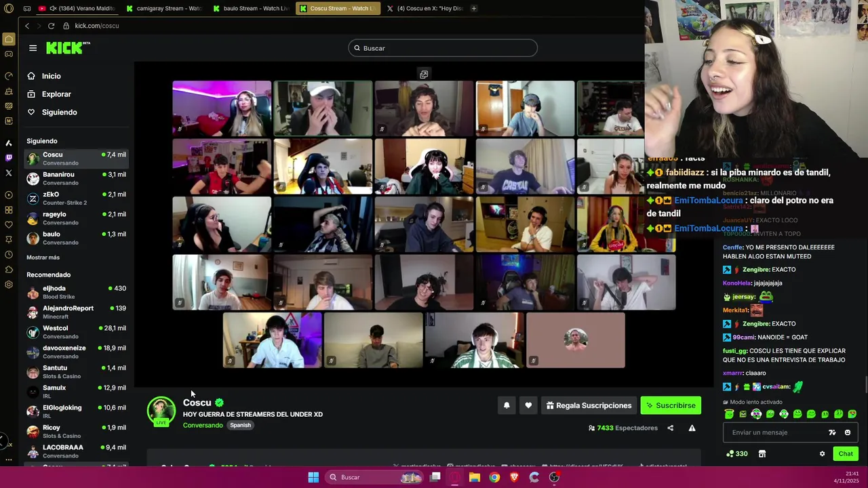Click the KICK logo

68,47
